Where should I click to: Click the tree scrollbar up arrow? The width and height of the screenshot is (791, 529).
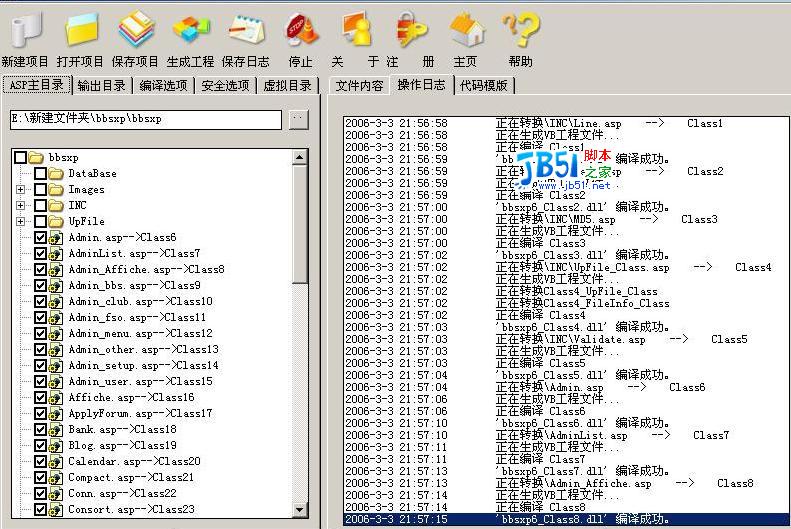tap(300, 157)
